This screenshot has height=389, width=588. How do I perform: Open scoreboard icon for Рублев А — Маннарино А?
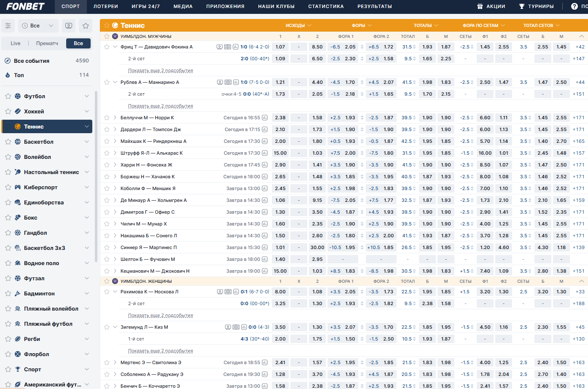click(x=228, y=82)
